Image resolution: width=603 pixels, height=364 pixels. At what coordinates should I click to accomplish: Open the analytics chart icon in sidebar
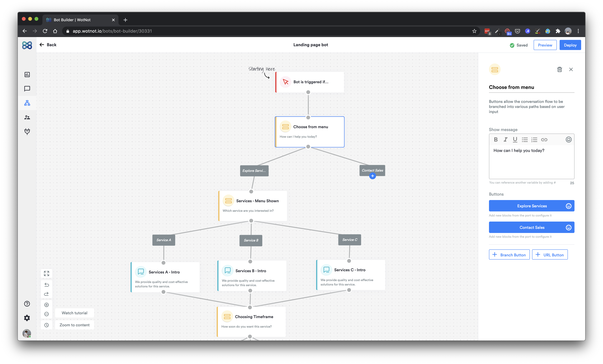[x=27, y=74]
